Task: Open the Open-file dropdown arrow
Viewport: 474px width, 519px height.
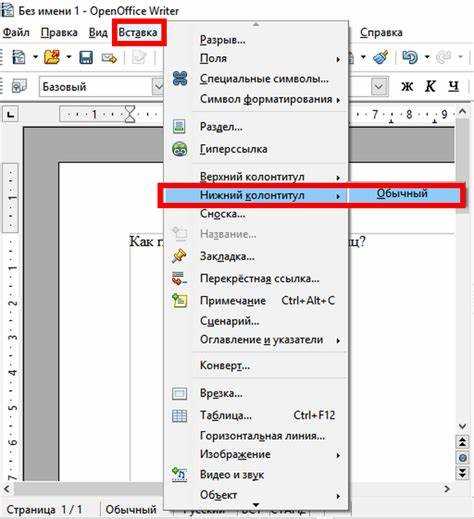Action: pos(69,57)
